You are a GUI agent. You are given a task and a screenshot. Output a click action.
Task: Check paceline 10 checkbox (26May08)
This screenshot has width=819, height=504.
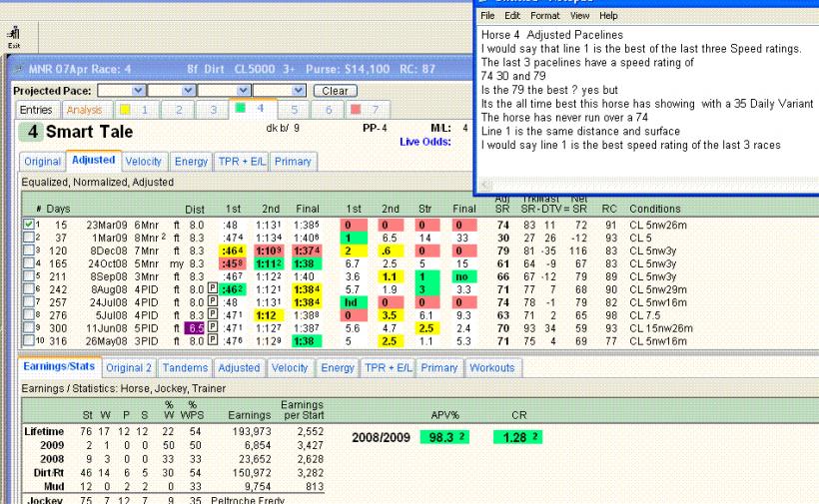pyautogui.click(x=29, y=340)
